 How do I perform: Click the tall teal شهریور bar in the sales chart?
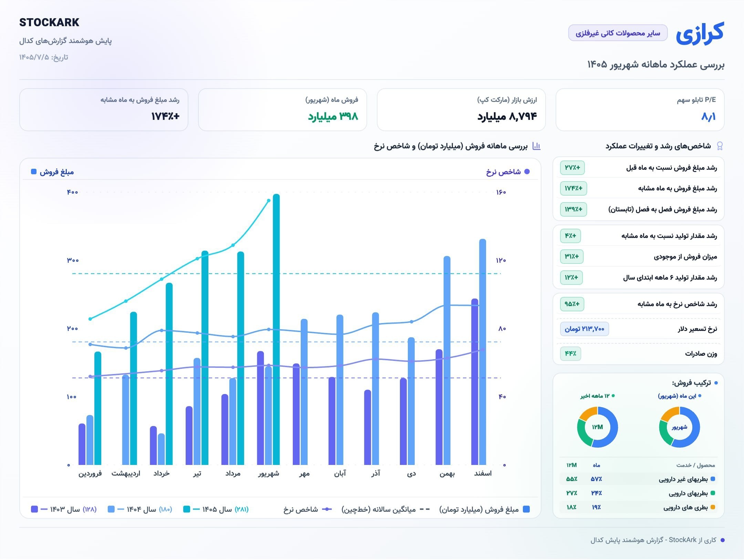pos(276,329)
